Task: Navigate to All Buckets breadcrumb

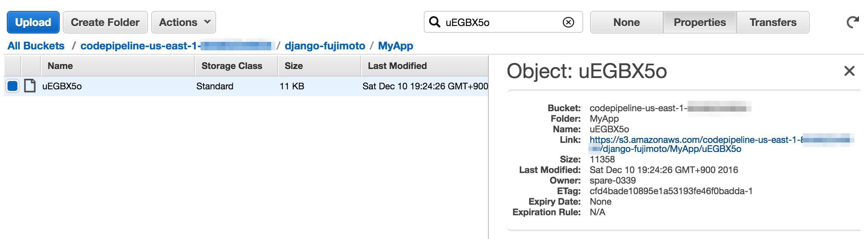Action: 36,46
